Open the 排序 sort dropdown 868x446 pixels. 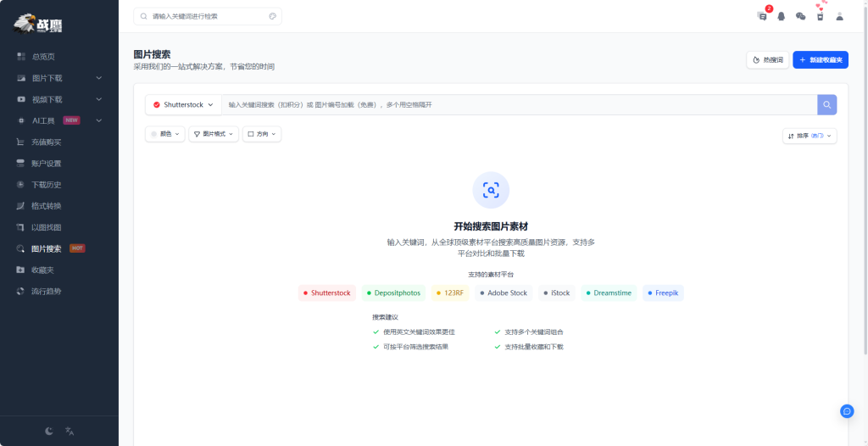(x=809, y=136)
